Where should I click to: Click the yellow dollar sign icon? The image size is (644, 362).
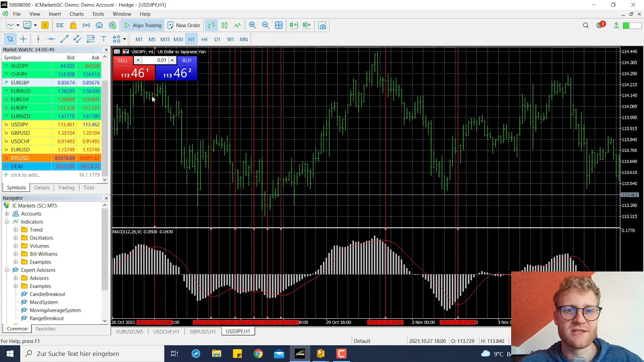click(x=45, y=25)
